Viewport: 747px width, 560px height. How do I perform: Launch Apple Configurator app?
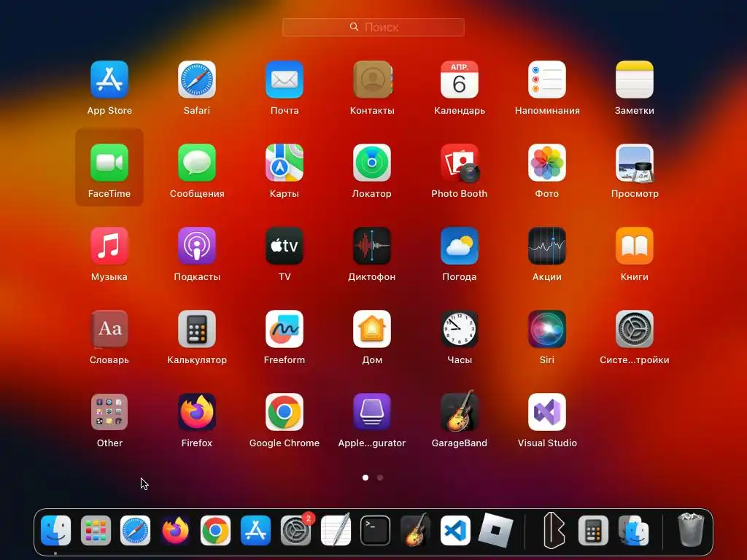(x=372, y=412)
